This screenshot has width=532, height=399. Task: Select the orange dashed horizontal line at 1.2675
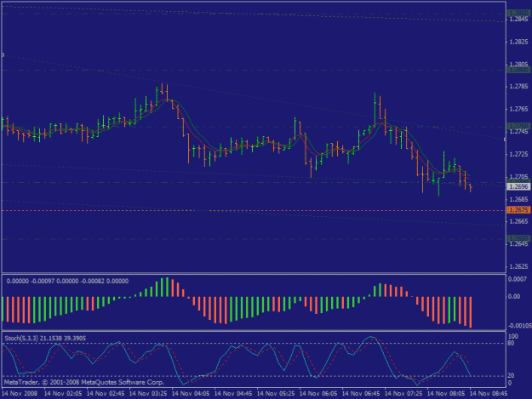click(x=254, y=210)
